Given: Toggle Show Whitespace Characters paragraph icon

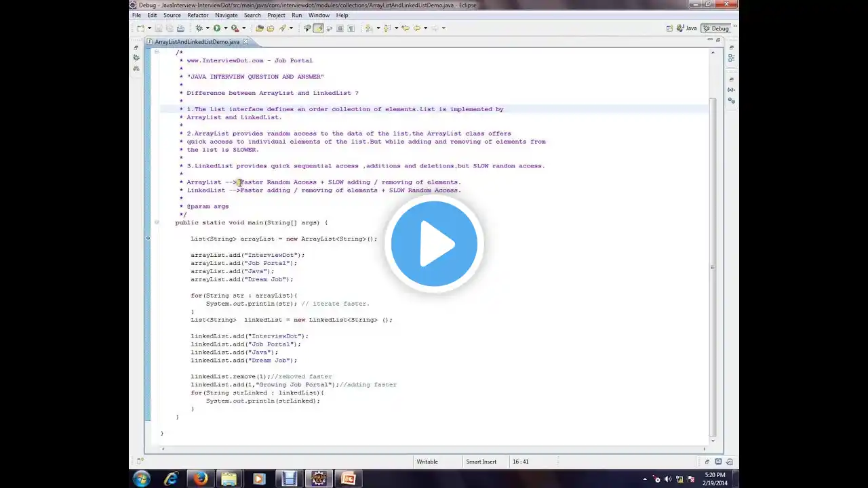Looking at the screenshot, I should click(351, 28).
